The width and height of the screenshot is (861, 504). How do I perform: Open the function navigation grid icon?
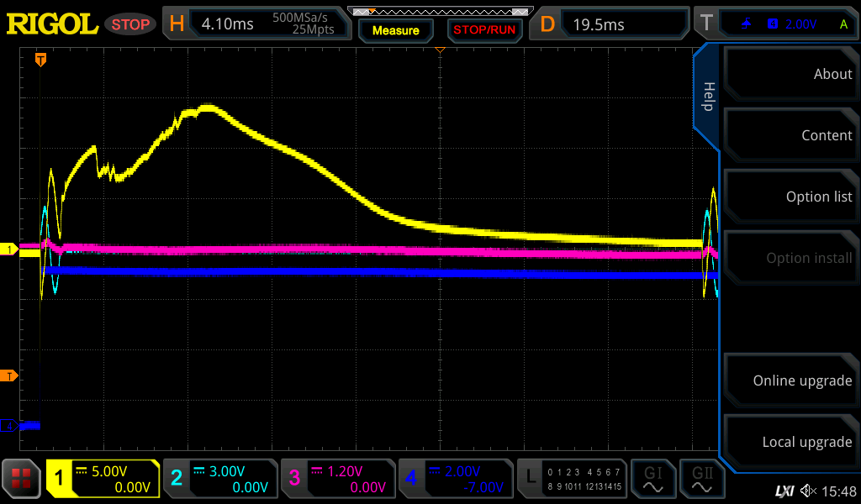click(x=22, y=479)
